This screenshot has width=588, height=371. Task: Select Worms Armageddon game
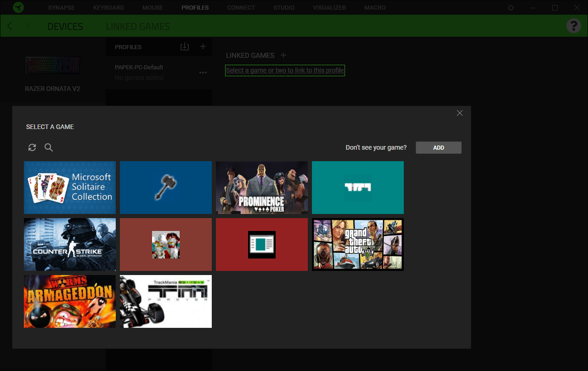[x=70, y=301]
